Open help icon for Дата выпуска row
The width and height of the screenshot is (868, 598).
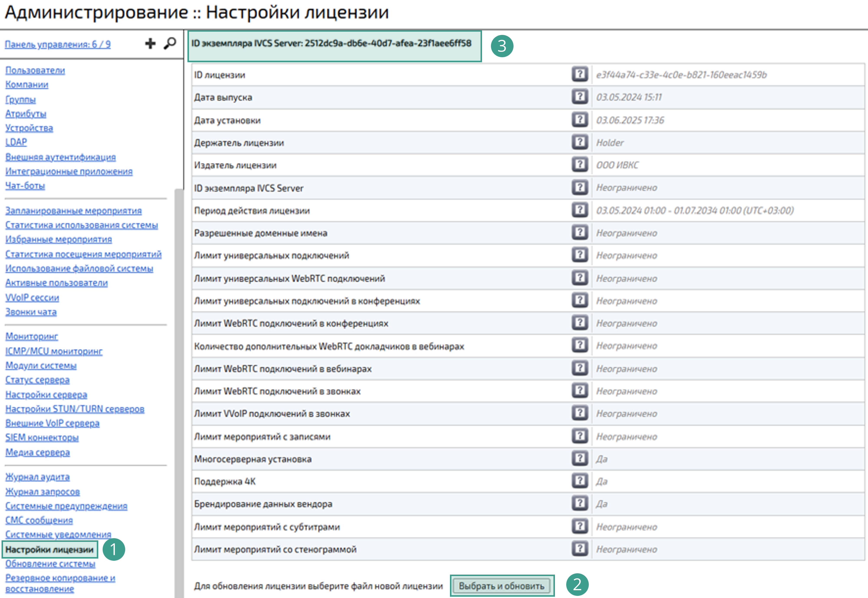pos(580,97)
